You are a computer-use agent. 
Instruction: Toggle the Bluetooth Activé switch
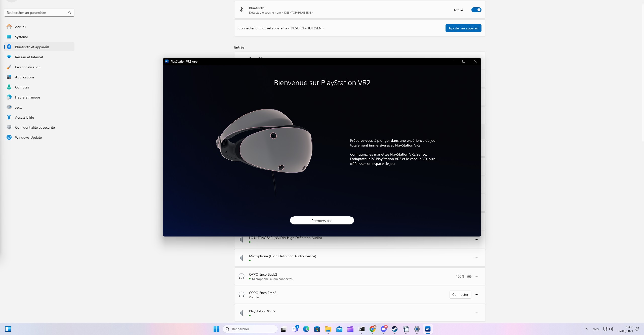[x=476, y=9]
